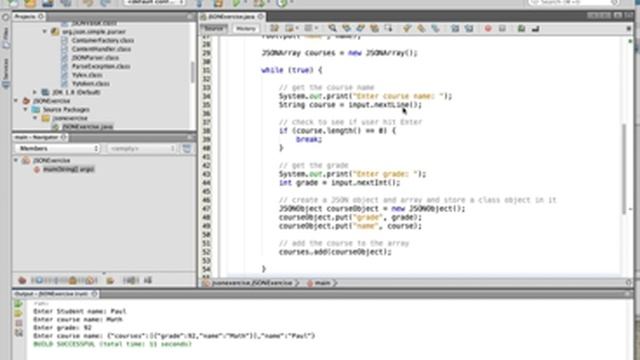The image size is (640, 360).
Task: Click the Find Selection magnifier icon
Action: point(332,28)
